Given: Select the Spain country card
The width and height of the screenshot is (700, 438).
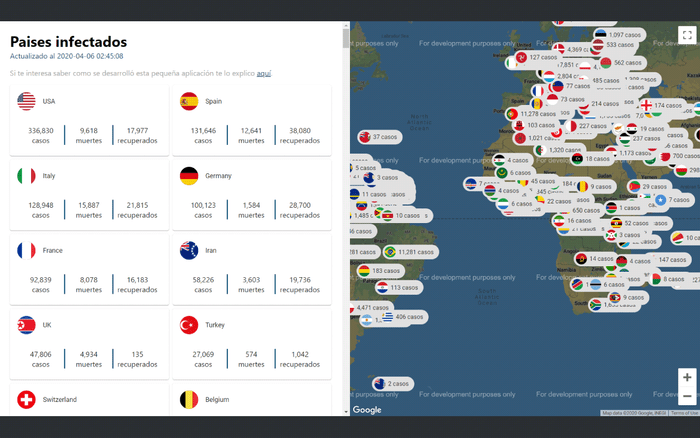Looking at the screenshot, I should (x=251, y=120).
